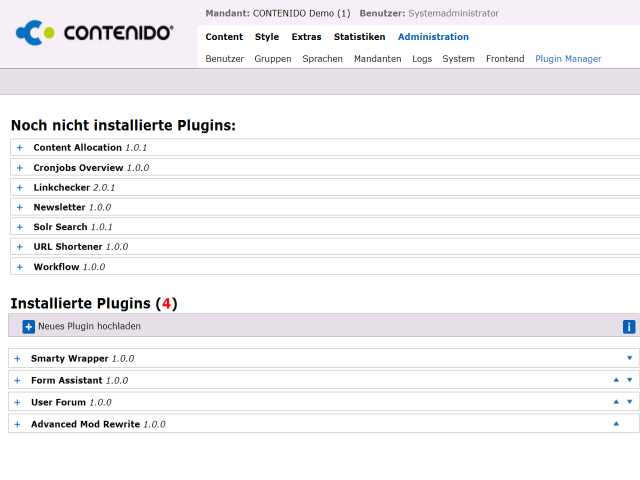Click the Form Assistant plugin name
The height and width of the screenshot is (480, 640).
click(67, 380)
